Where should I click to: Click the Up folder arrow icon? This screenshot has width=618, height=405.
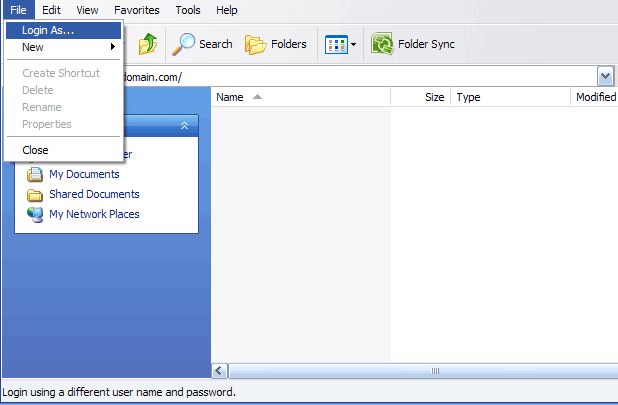[x=148, y=44]
